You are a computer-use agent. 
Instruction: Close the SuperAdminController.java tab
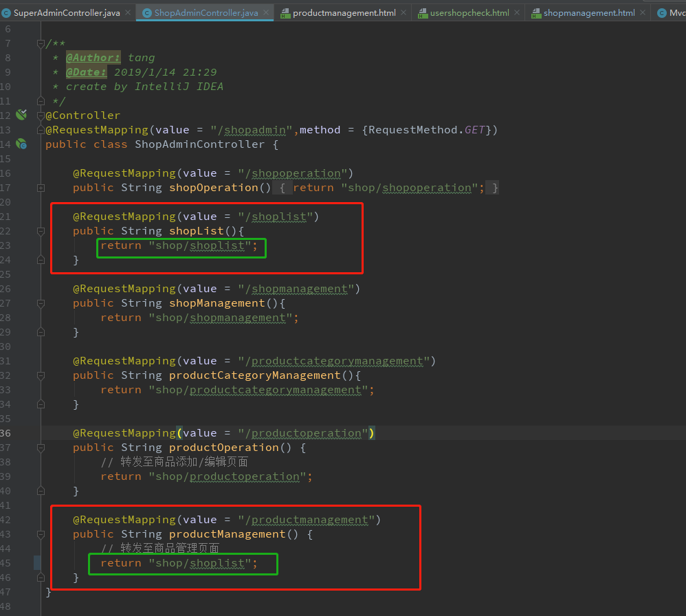[128, 12]
